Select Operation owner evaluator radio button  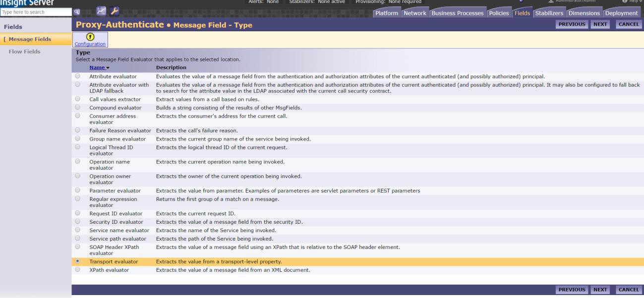(77, 175)
